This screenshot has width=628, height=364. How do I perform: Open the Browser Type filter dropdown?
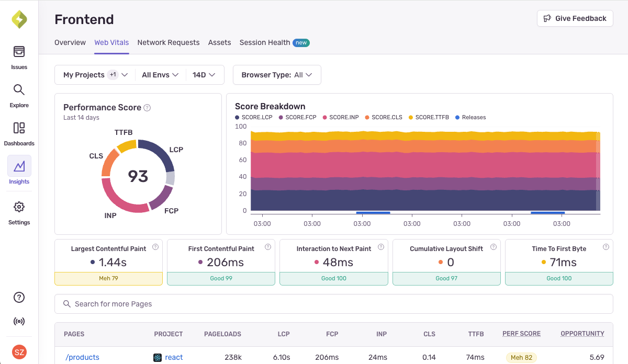click(277, 75)
